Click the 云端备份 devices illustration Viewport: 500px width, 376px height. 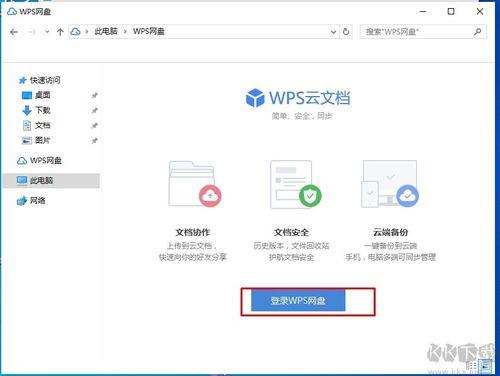[x=390, y=184]
